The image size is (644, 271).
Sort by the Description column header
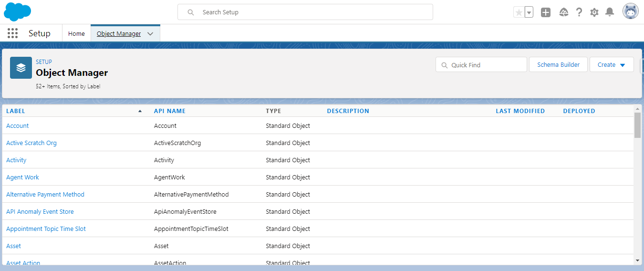coord(348,111)
